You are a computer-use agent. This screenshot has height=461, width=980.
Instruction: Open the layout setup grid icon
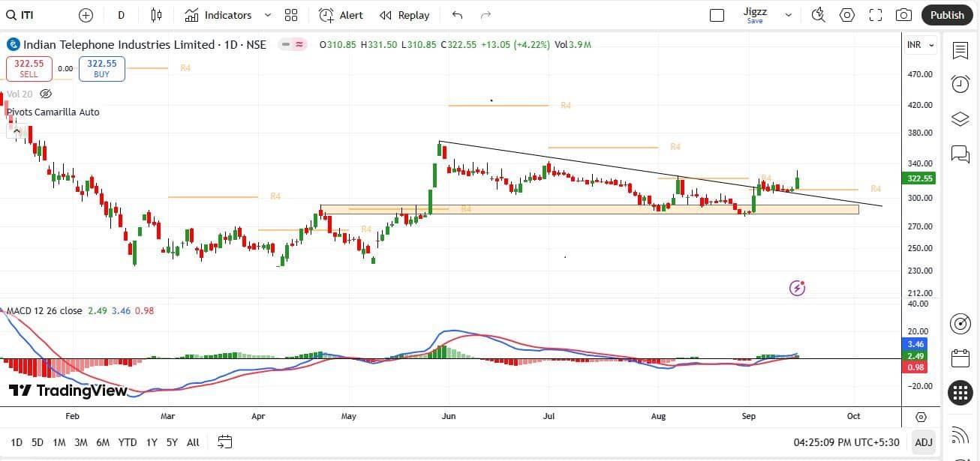(x=291, y=15)
